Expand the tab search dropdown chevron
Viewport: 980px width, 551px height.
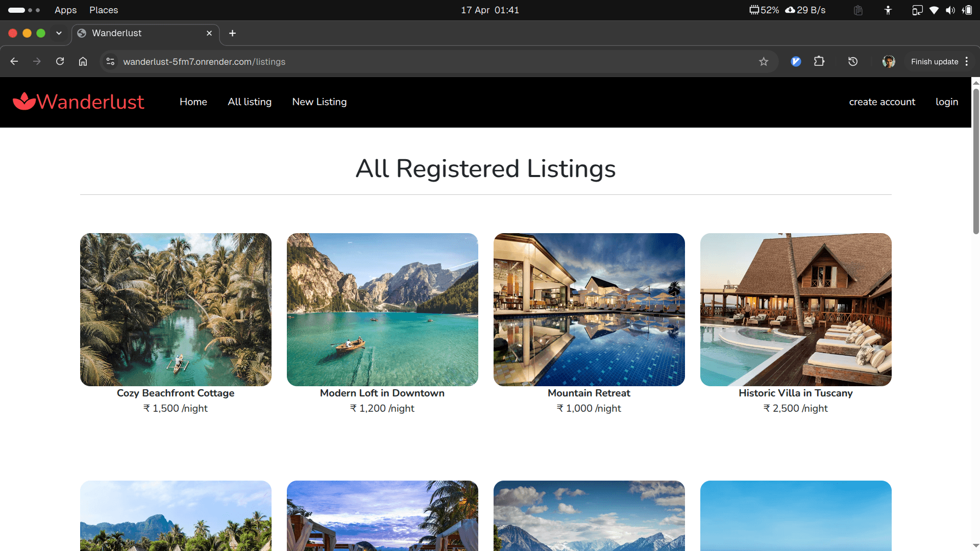59,33
